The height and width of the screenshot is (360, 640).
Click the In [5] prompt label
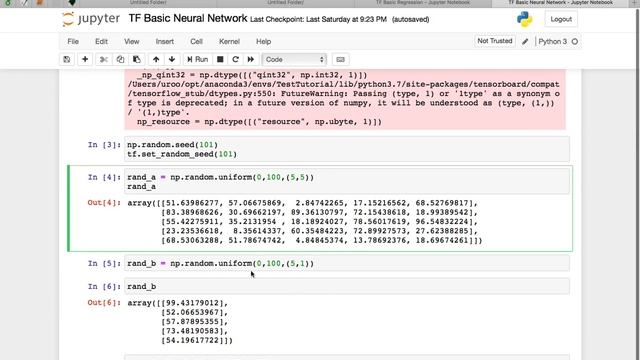tap(104, 264)
